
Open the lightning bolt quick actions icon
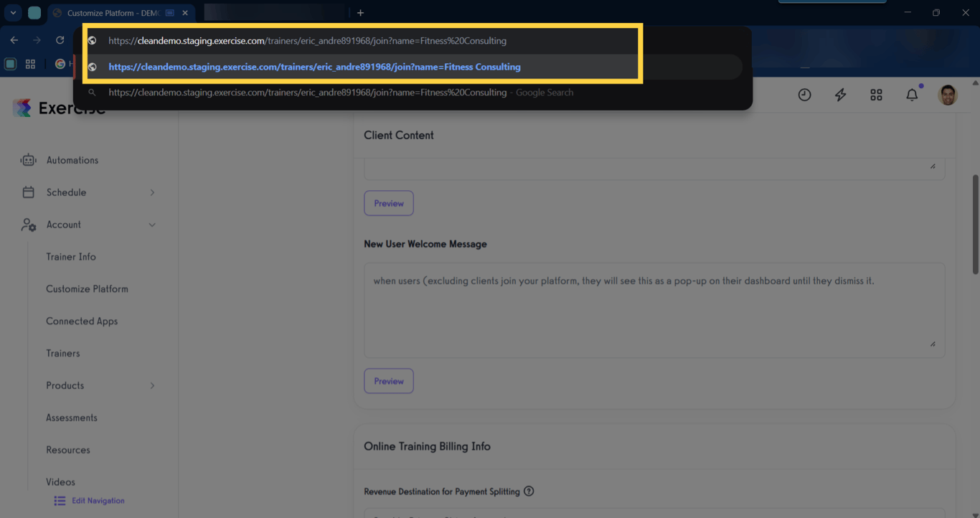pos(840,95)
